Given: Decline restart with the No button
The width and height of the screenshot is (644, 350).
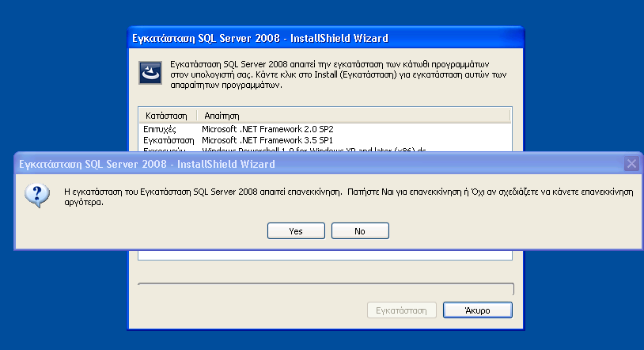Looking at the screenshot, I should [x=360, y=230].
